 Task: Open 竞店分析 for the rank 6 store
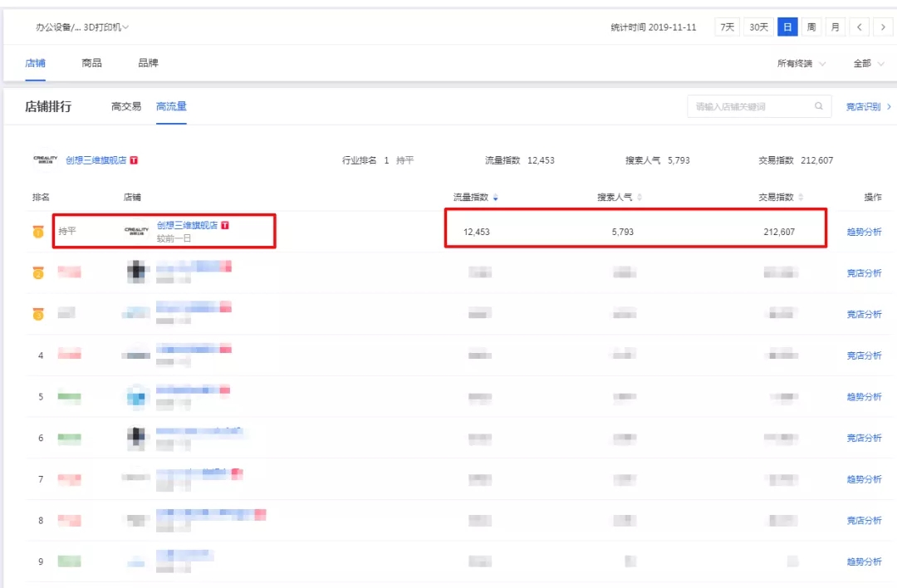(x=864, y=438)
